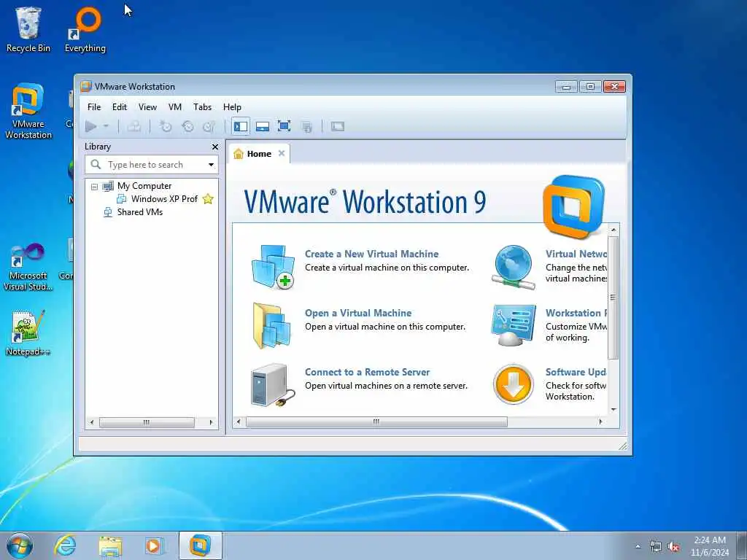This screenshot has width=747, height=560.
Task: Open the Edit menu
Action: tap(119, 106)
